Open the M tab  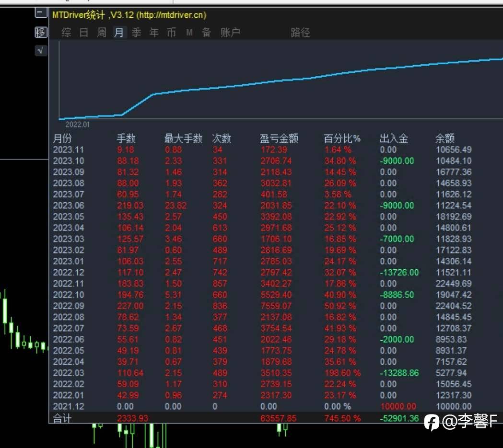(189, 33)
